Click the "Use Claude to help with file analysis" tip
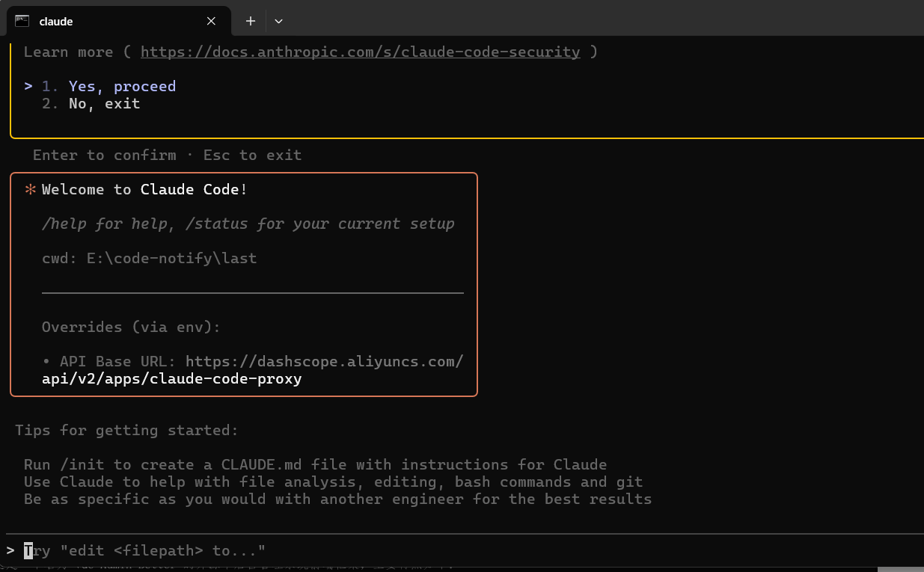This screenshot has height=572, width=924. 333,482
